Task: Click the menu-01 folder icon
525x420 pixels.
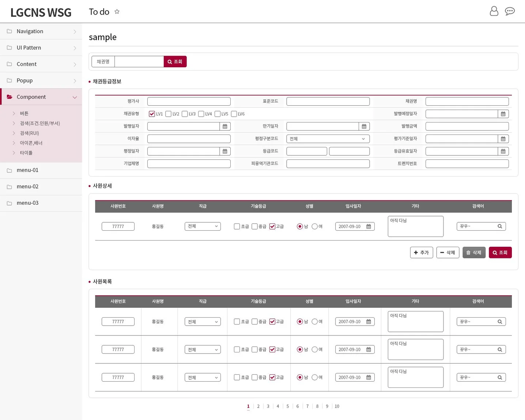Action: [10, 170]
